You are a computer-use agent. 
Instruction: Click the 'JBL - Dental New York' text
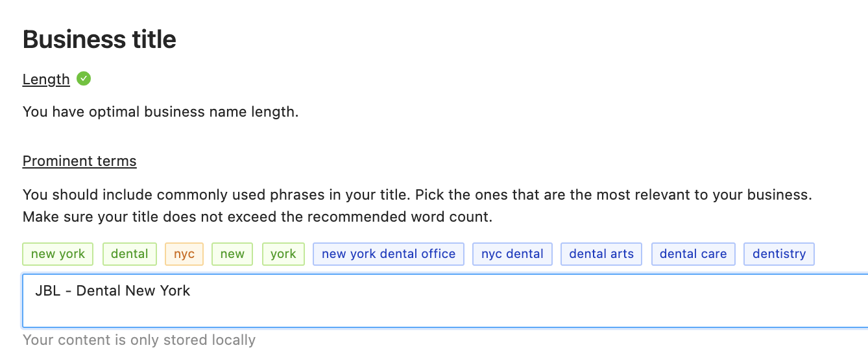tap(113, 290)
